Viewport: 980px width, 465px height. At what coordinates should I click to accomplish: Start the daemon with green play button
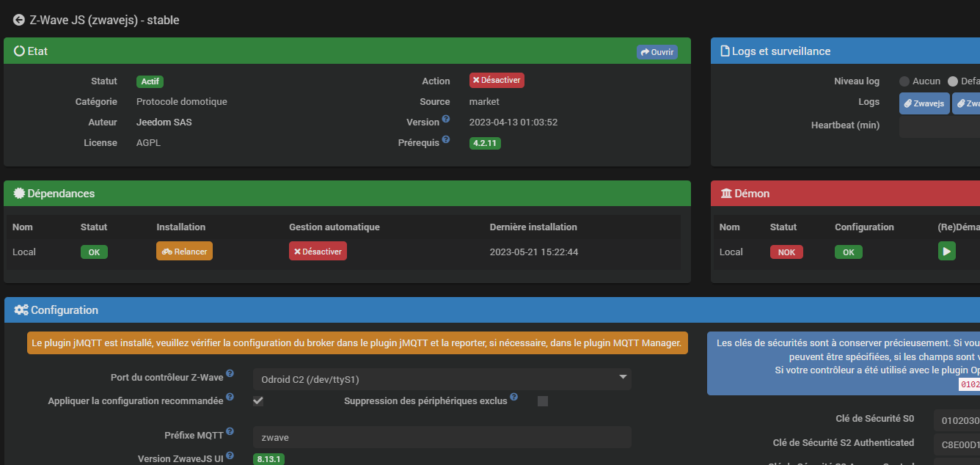946,252
